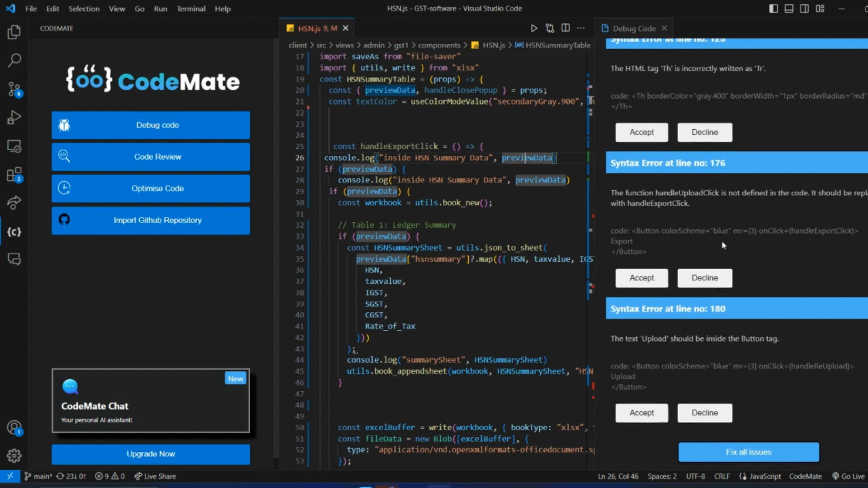Decline fix for line 176 error

coord(705,278)
